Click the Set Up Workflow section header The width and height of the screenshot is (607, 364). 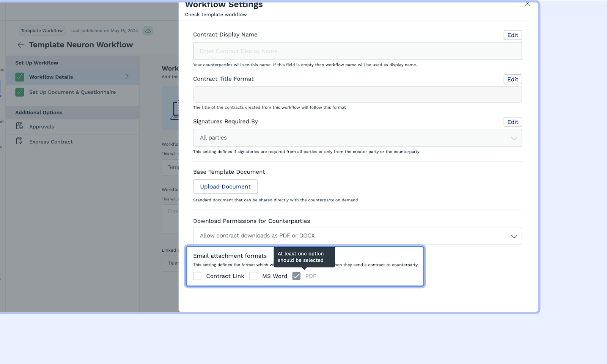pos(37,63)
